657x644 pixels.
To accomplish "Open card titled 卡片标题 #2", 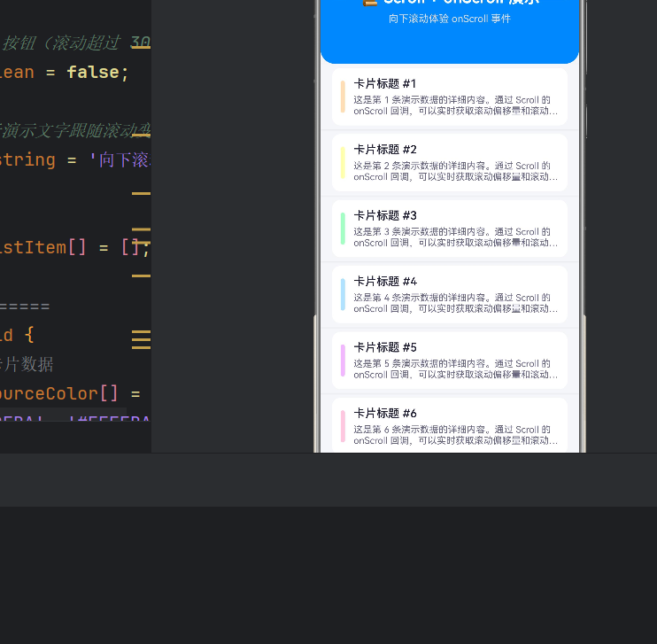I will (x=450, y=163).
